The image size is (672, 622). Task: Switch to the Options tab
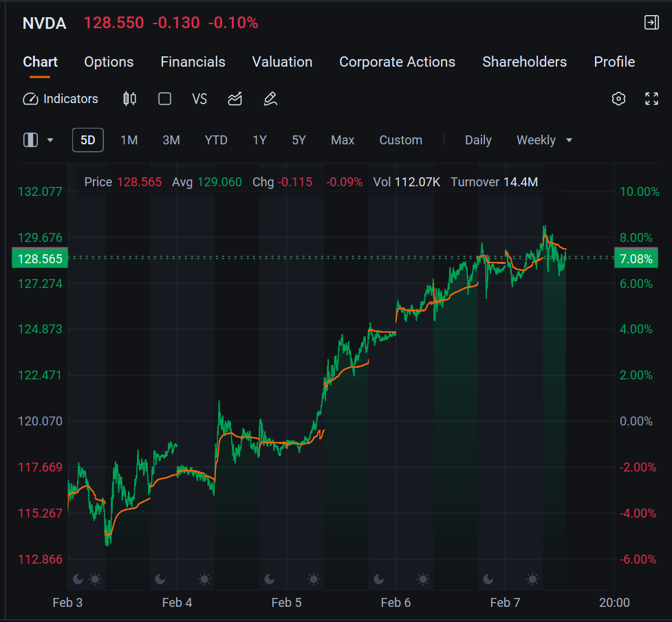(x=109, y=62)
